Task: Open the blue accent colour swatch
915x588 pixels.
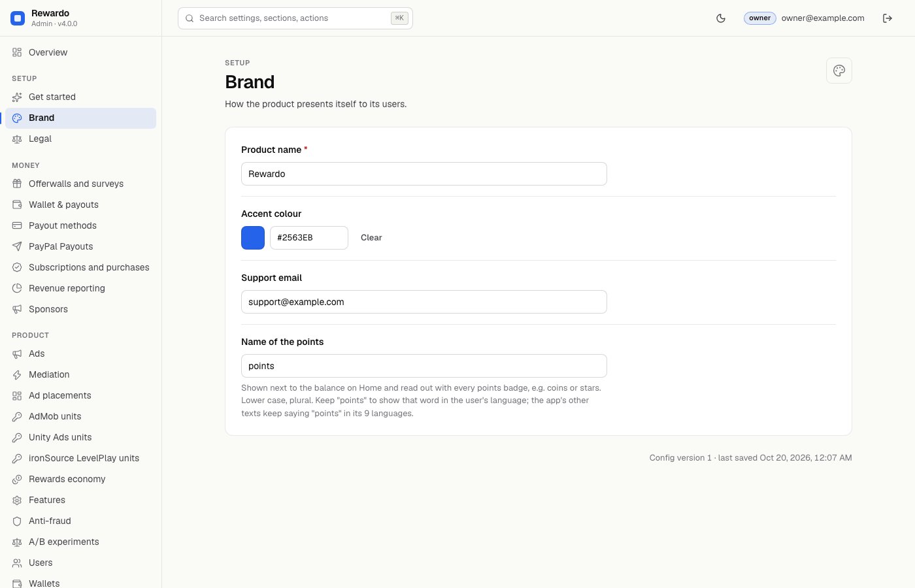Action: [253, 238]
